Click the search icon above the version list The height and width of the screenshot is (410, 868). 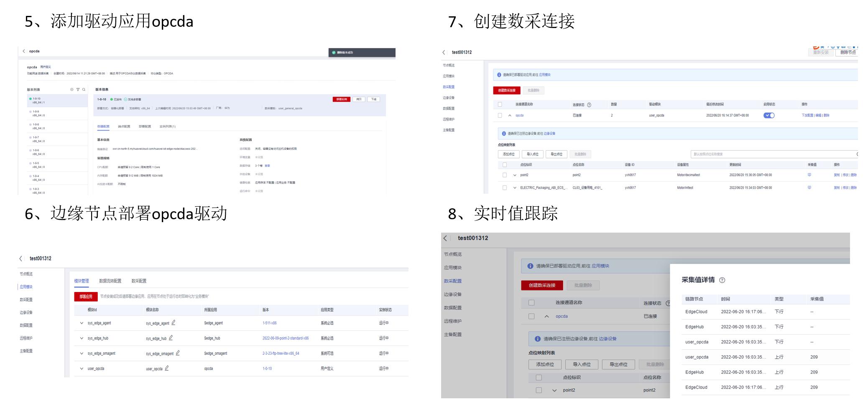point(84,89)
